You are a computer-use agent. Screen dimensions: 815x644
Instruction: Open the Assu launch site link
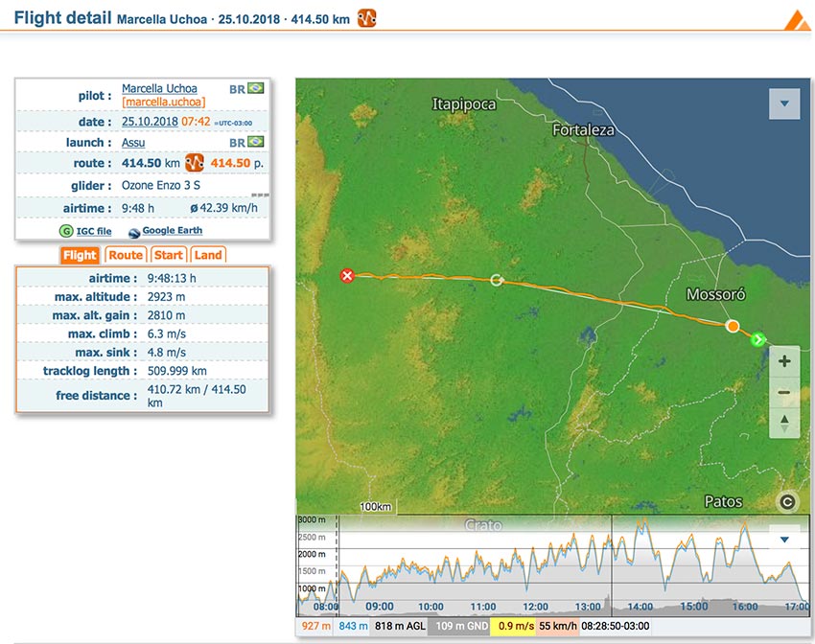coord(133,142)
